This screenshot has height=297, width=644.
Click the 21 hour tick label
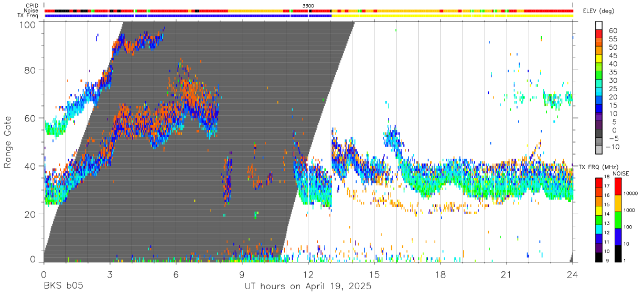[507, 274]
